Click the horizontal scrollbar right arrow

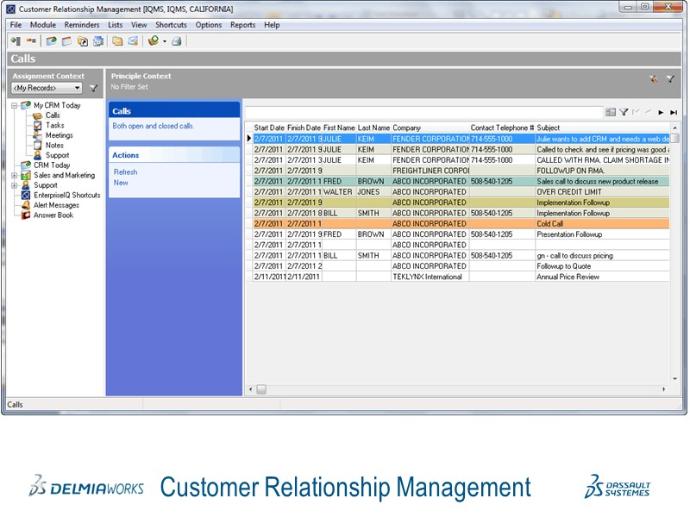(663, 389)
